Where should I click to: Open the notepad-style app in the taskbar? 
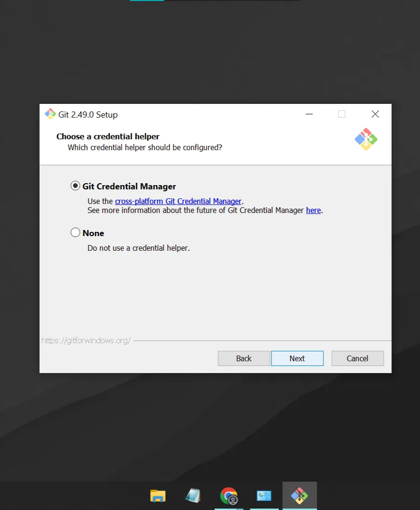click(x=193, y=496)
